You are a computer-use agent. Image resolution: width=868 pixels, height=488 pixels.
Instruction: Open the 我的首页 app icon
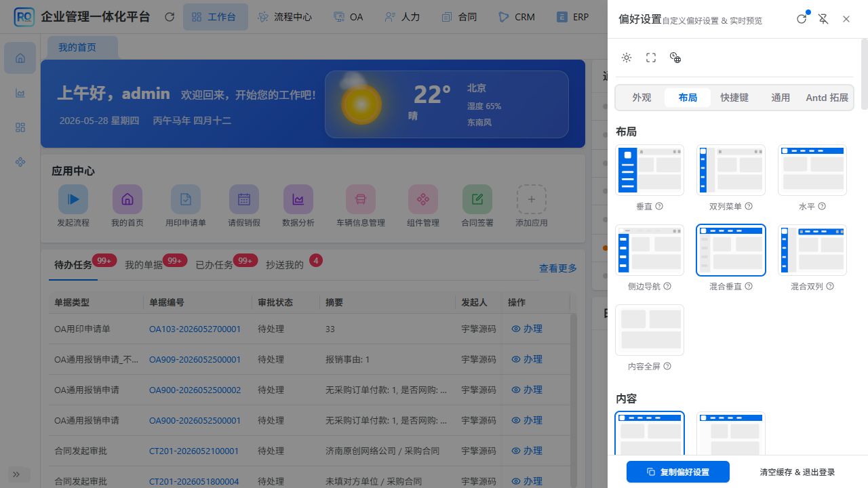tap(127, 199)
